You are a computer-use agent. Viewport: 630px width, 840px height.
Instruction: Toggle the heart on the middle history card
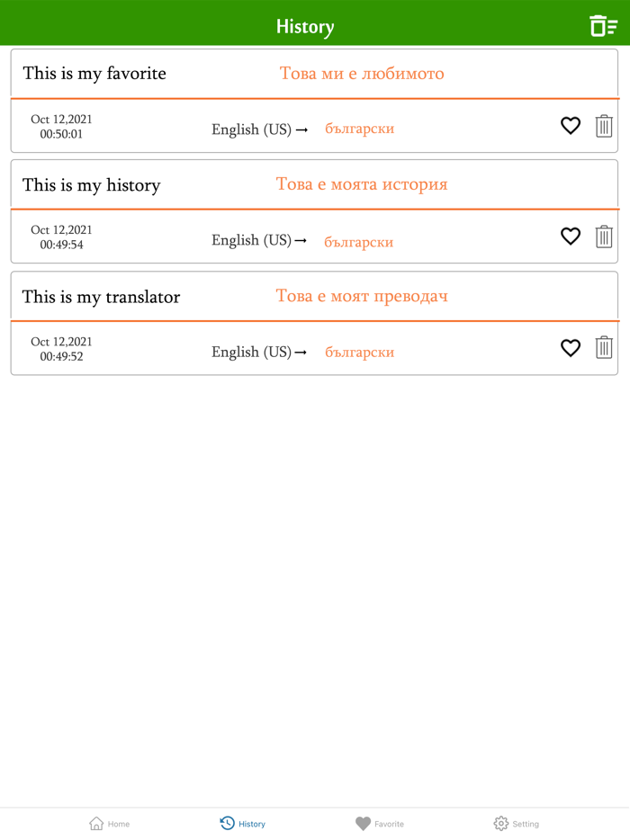tap(571, 237)
